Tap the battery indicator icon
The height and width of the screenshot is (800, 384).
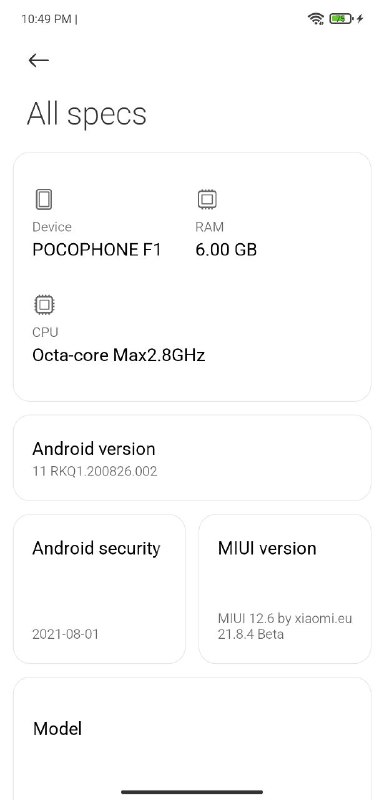341,19
